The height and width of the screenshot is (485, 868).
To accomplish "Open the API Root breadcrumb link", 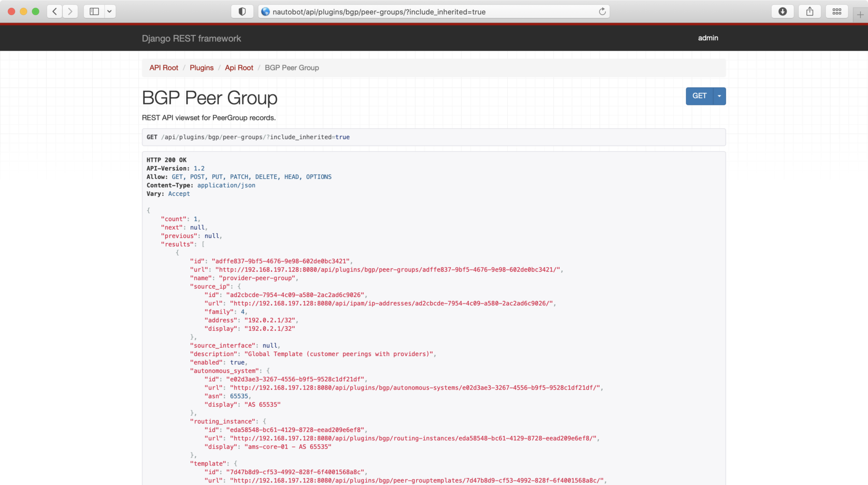I will [x=164, y=67].
